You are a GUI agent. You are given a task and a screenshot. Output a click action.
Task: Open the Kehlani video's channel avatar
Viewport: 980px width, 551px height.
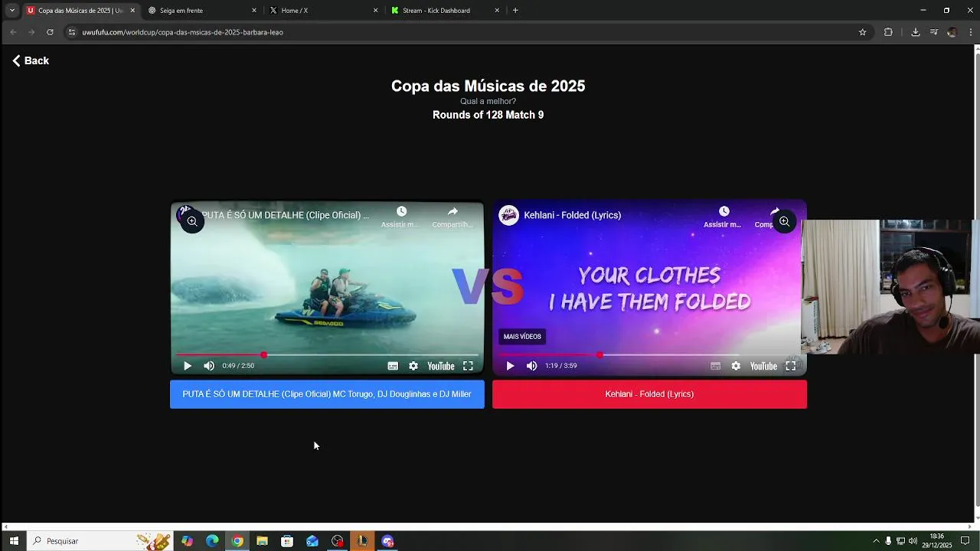click(508, 215)
